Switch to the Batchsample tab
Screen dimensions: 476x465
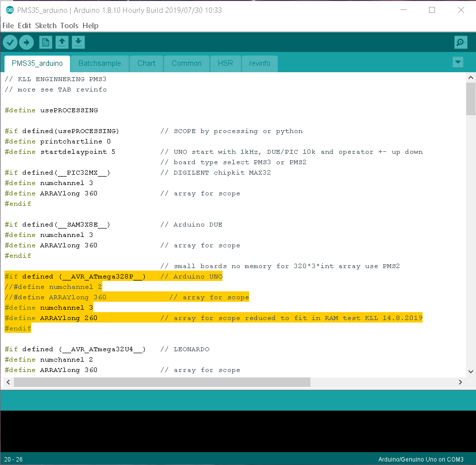pos(99,63)
